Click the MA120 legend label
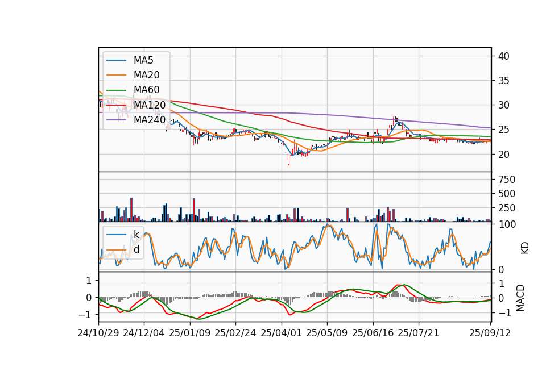Image resolution: width=546 pixels, height=392 pixels. point(150,105)
